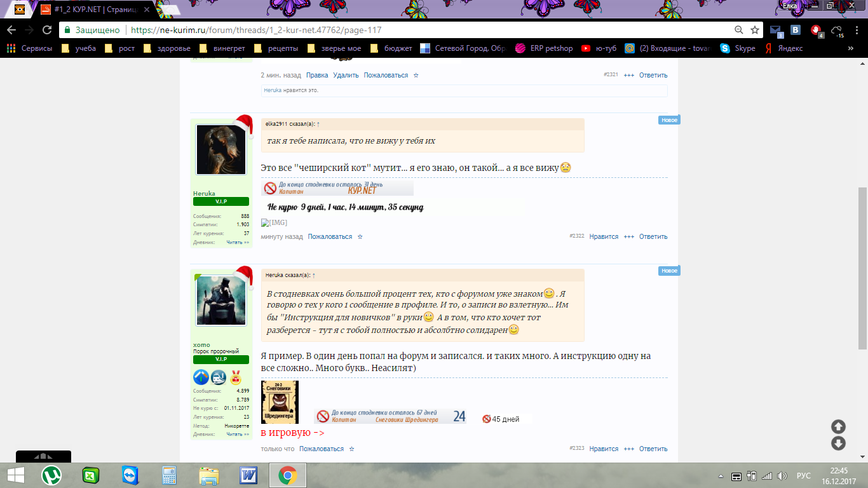Open uTorrent from the taskbar
This screenshot has width=868, height=488.
point(51,475)
